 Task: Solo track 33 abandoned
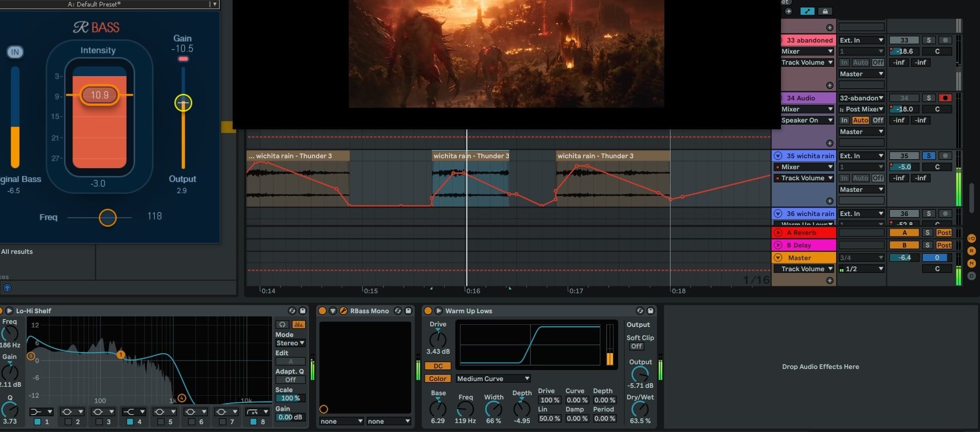929,40
